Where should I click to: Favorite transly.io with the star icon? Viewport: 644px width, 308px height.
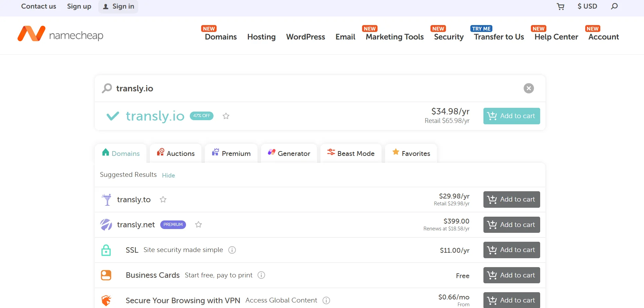pyautogui.click(x=226, y=116)
